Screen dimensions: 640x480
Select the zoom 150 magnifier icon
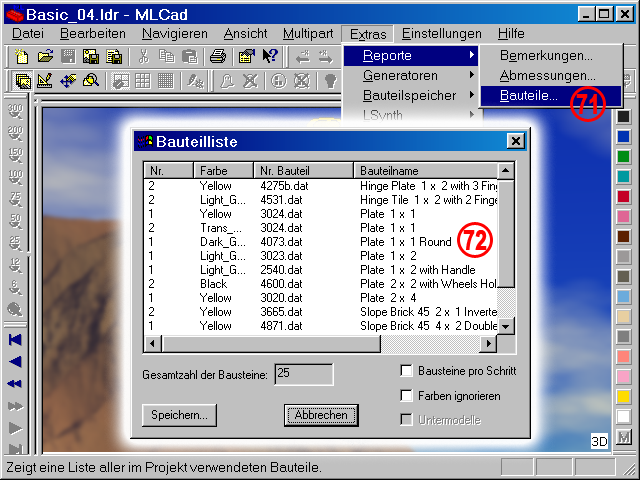click(x=16, y=156)
